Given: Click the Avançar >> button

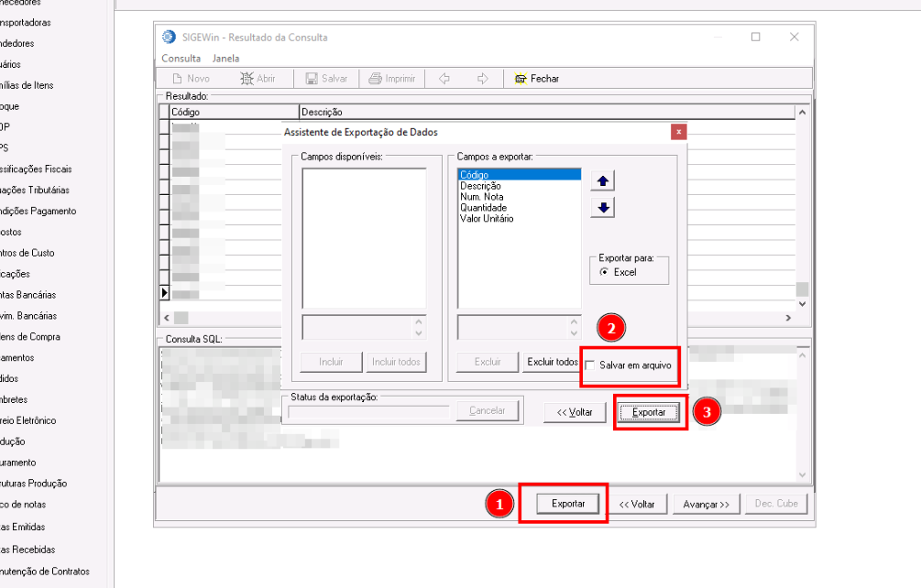Looking at the screenshot, I should (706, 504).
